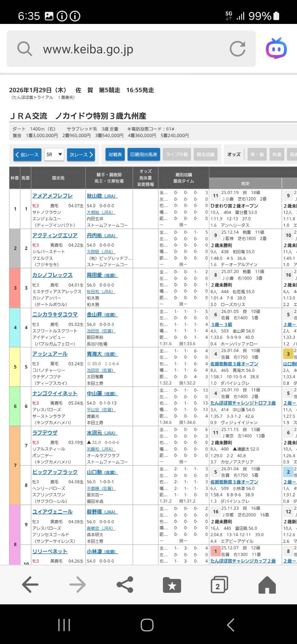Open horse アメアメフレフレ profile link
The height and width of the screenshot is (644, 297).
[x=52, y=196]
